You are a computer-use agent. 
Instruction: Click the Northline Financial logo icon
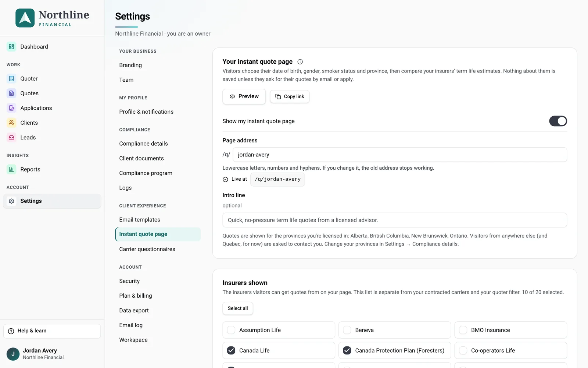coord(25,18)
